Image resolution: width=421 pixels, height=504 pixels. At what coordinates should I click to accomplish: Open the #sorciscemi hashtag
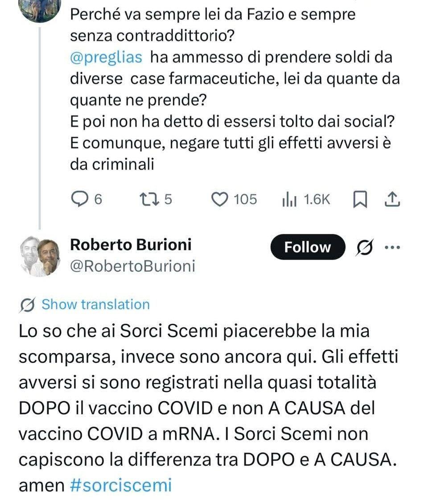[x=121, y=485]
